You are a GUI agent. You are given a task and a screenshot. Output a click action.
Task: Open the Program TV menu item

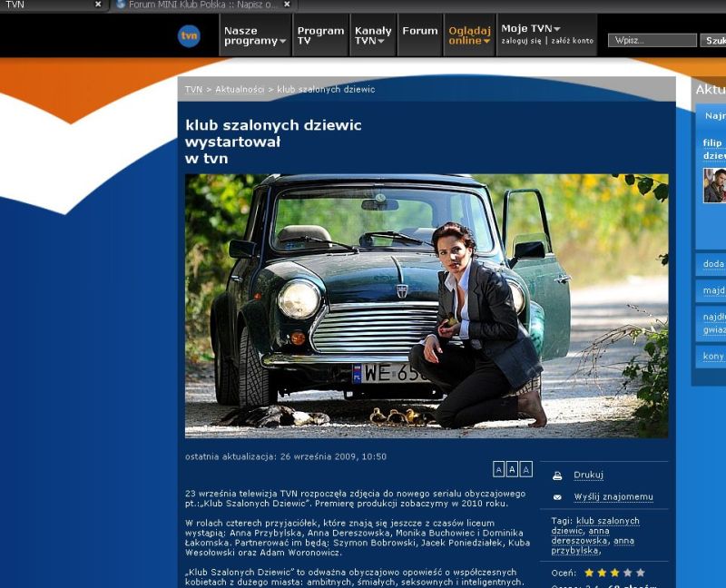pos(321,35)
